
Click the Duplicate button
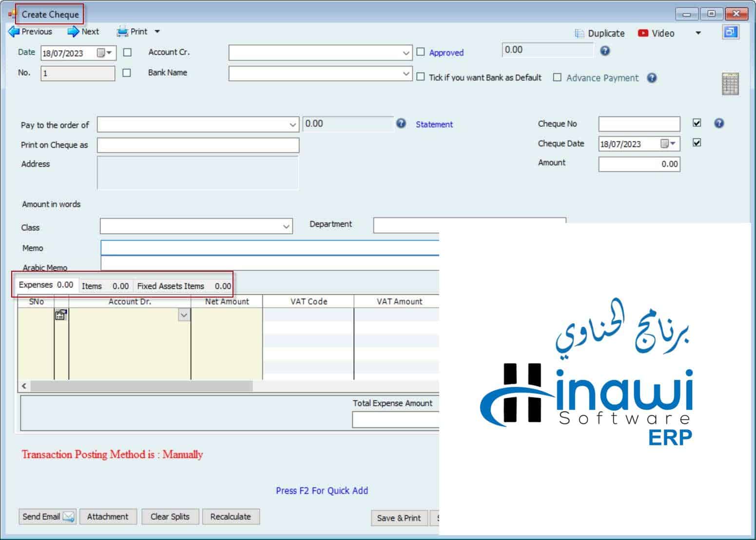point(600,33)
